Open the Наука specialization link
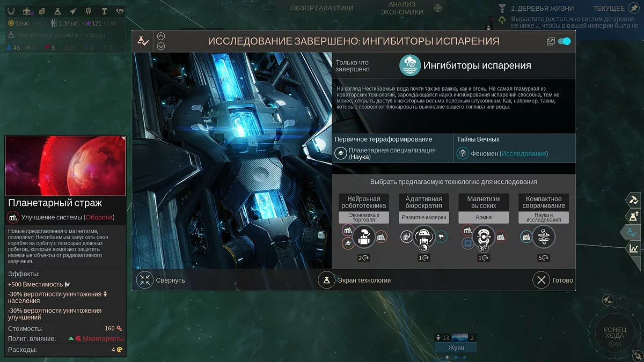 coord(361,157)
